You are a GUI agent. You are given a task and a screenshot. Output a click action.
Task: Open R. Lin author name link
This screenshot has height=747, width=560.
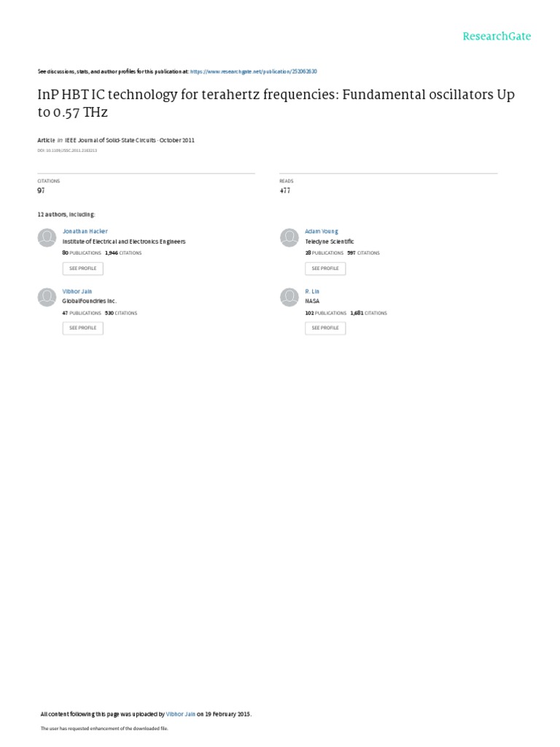[312, 291]
